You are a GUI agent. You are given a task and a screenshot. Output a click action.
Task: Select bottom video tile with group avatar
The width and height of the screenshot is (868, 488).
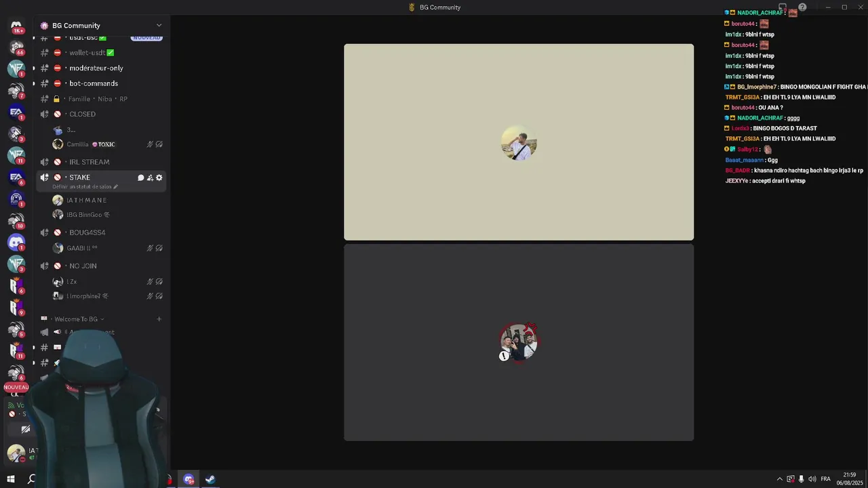coord(519,342)
